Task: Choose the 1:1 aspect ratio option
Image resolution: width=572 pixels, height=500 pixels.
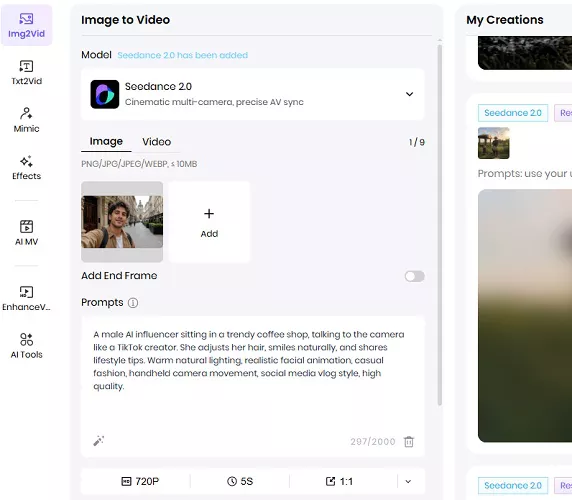Action: [x=339, y=481]
